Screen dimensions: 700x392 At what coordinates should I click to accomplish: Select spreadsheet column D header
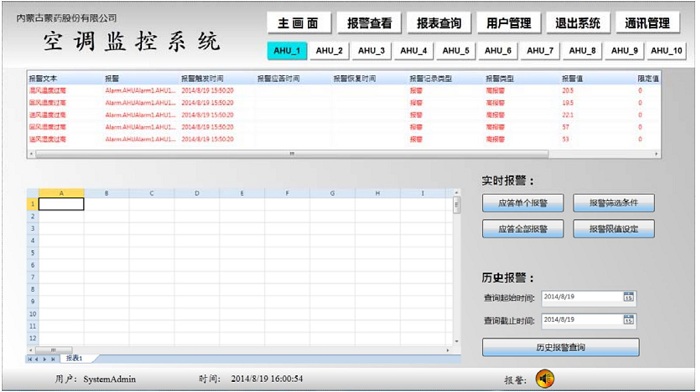tap(197, 193)
